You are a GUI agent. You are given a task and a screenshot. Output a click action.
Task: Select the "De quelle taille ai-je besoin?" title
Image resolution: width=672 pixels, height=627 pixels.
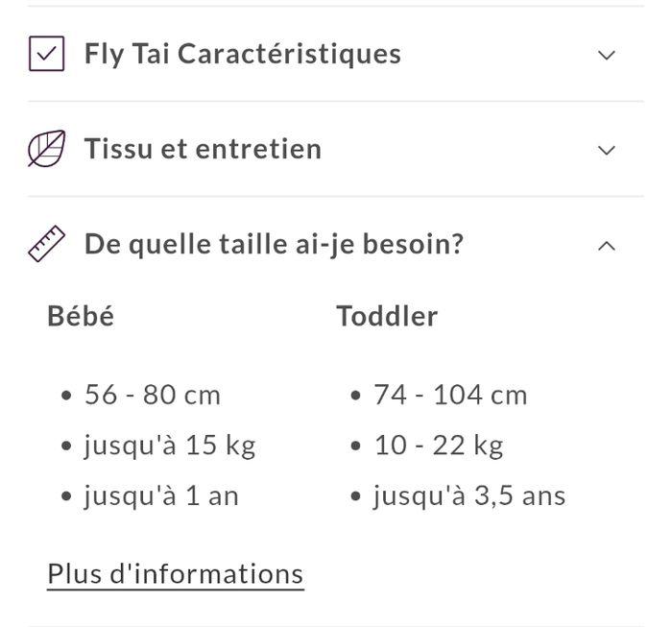pyautogui.click(x=274, y=245)
